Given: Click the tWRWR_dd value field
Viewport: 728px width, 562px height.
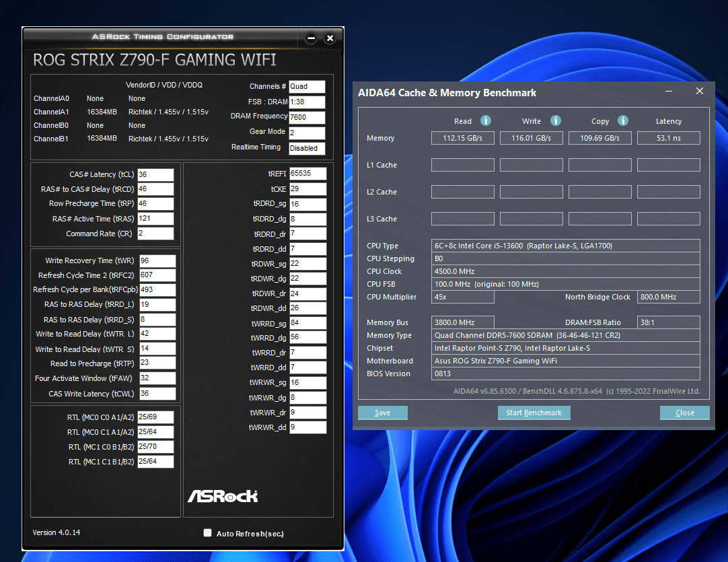Looking at the screenshot, I should coord(308,427).
